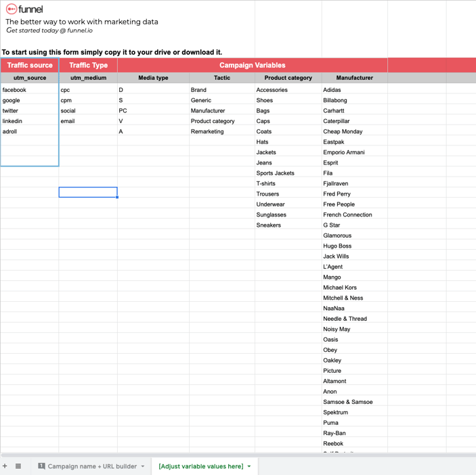Screen dimensions: 476x475
Task: Select the Traffic source header cell
Action: pyautogui.click(x=30, y=65)
